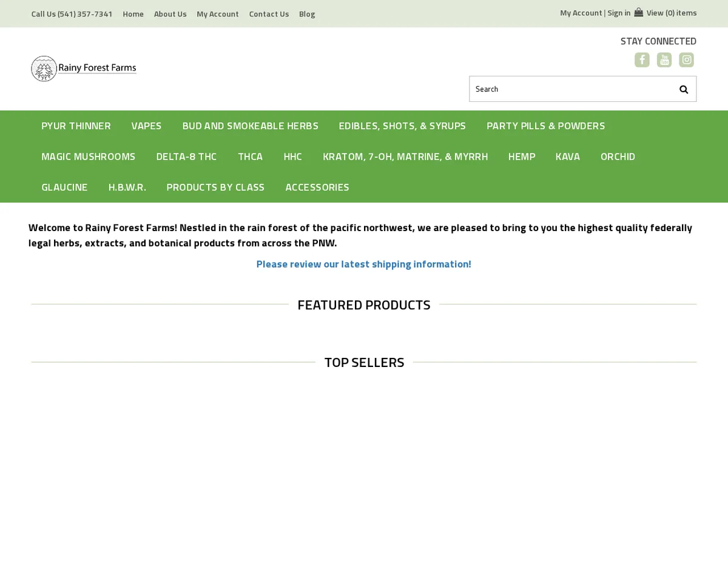Image resolution: width=728 pixels, height=569 pixels.
Task: Select Bud and Smokeable Herbs menu
Action: [251, 126]
